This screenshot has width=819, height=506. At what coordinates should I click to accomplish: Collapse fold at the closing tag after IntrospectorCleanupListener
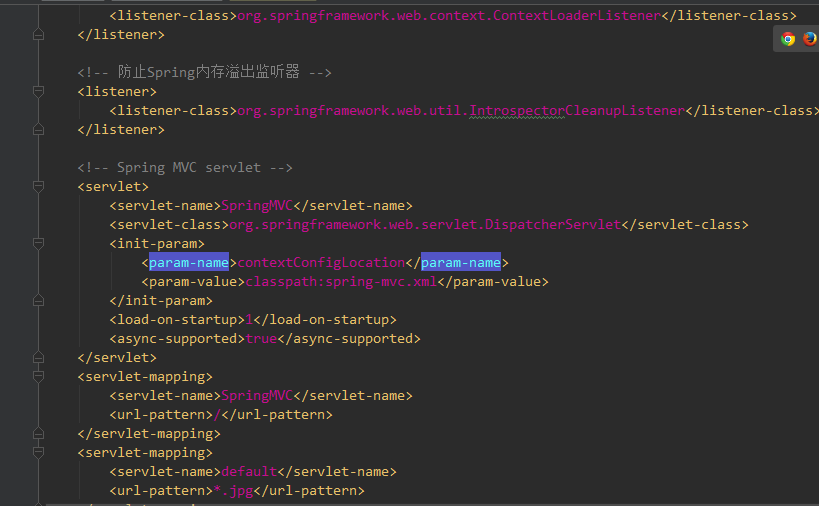click(x=38, y=130)
